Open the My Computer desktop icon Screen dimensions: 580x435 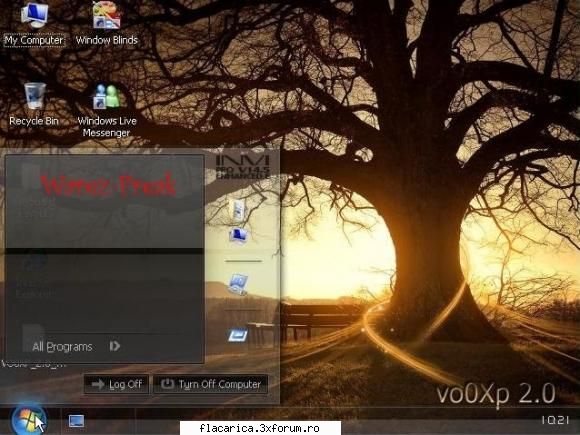34,24
